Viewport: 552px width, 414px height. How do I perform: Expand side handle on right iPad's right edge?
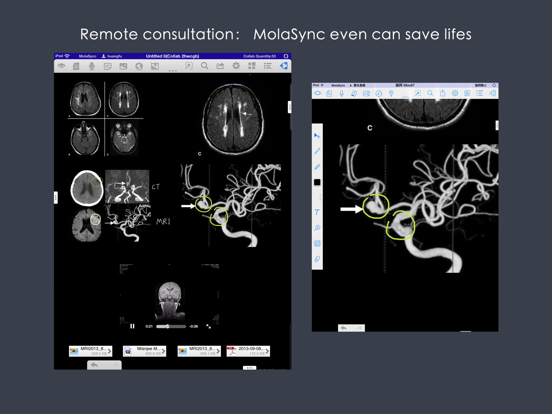(497, 125)
